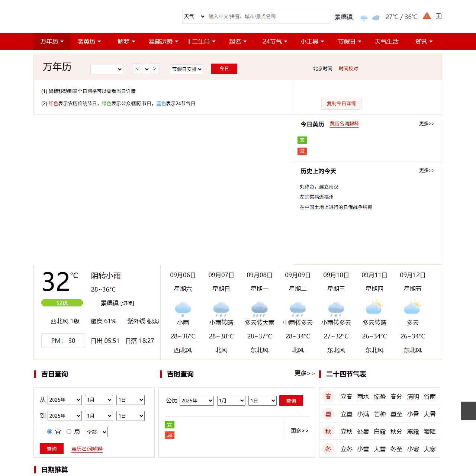
Task: Select the 忌 radio button in 吉日查询
Action: (69, 431)
